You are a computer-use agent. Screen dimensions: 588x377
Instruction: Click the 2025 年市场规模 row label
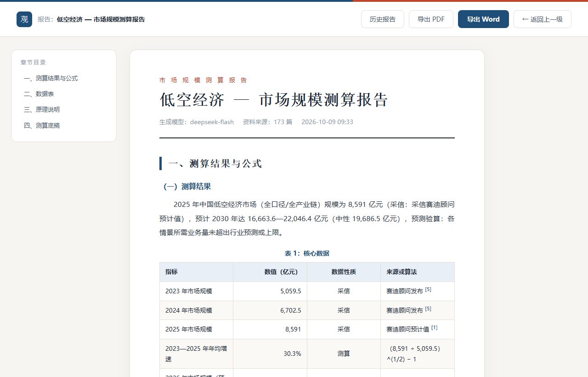(196, 329)
